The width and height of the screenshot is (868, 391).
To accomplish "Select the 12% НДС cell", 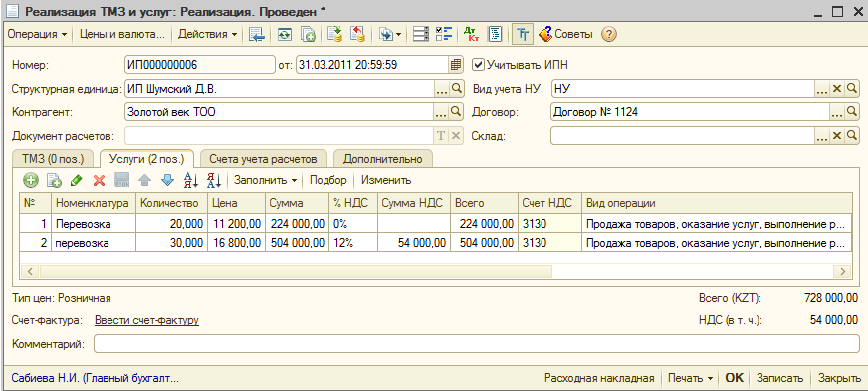I will click(353, 243).
